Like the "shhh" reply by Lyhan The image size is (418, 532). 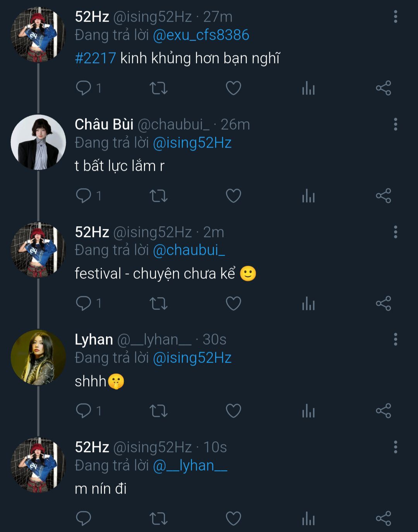(233, 411)
